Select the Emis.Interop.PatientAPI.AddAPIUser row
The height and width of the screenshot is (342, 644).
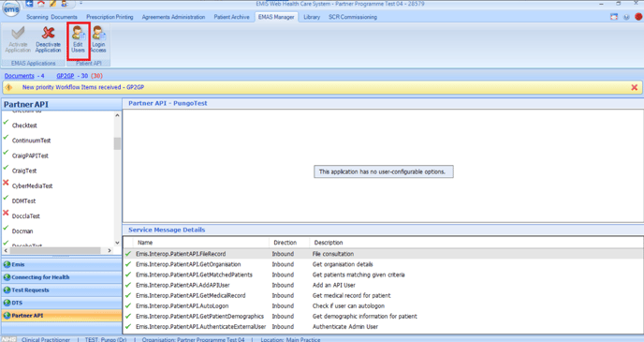click(383, 285)
